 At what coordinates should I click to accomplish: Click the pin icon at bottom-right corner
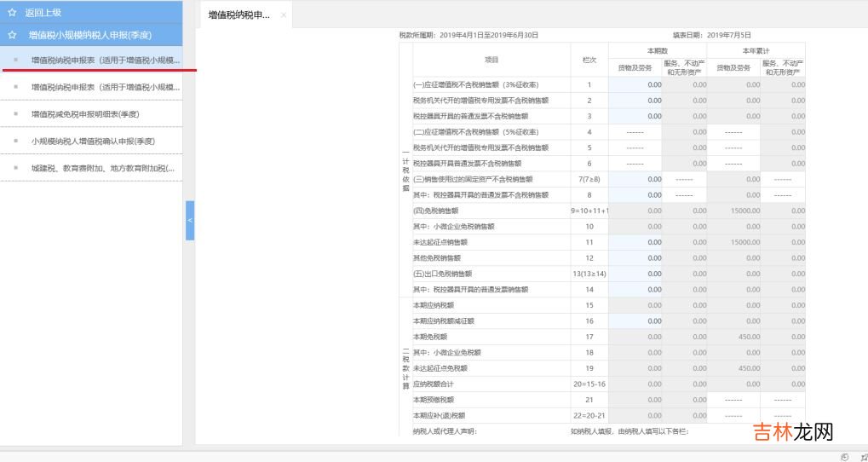(x=863, y=457)
